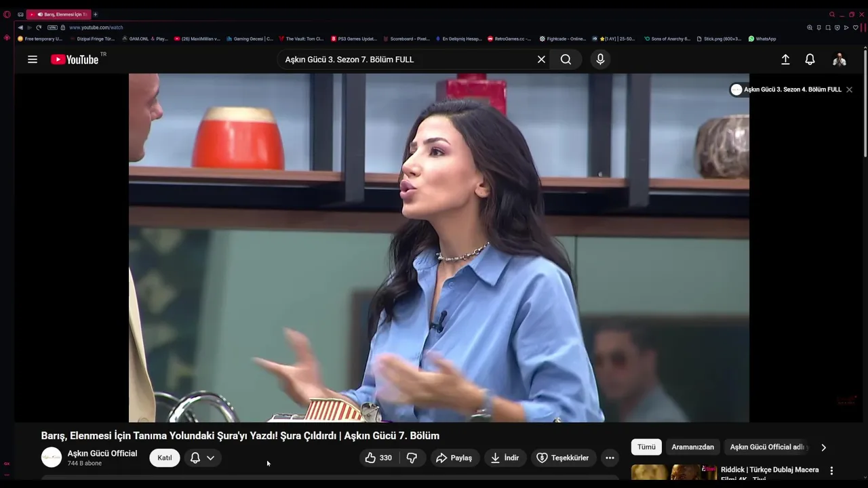Open the Opera main menu logo

tap(7, 14)
